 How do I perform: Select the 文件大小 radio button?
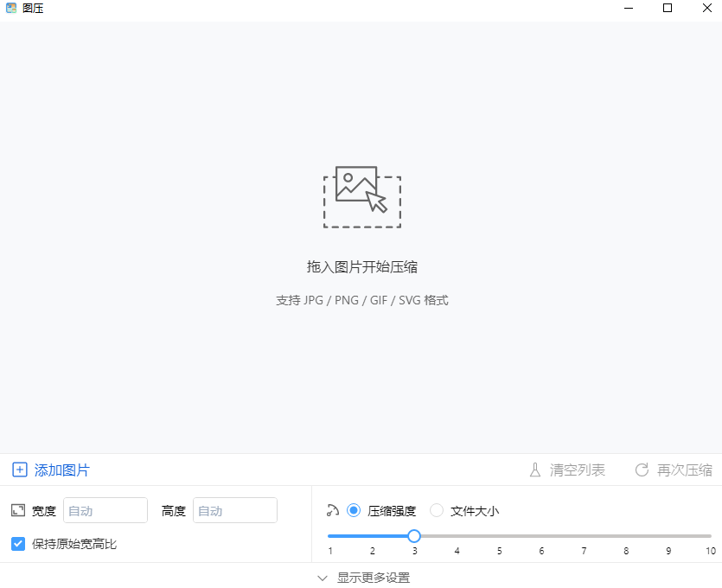(x=437, y=510)
